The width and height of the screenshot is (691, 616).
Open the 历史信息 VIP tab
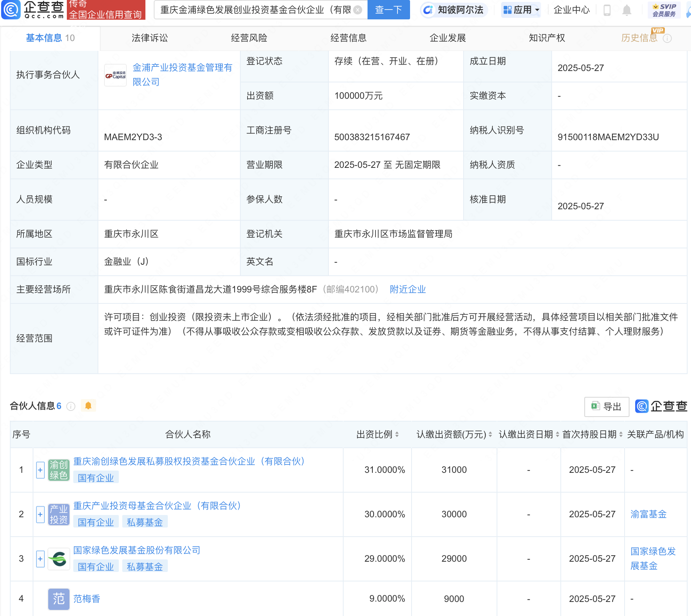click(639, 38)
